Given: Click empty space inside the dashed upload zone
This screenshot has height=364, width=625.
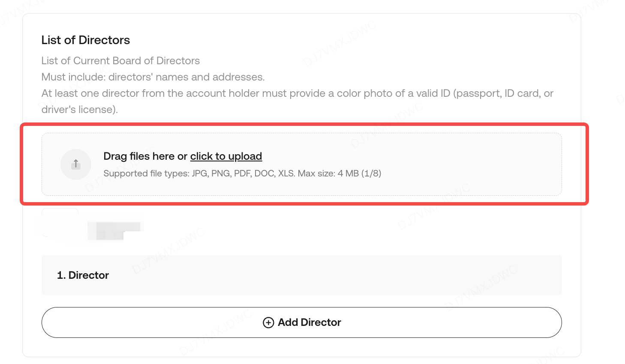Looking at the screenshot, I should pos(472,164).
